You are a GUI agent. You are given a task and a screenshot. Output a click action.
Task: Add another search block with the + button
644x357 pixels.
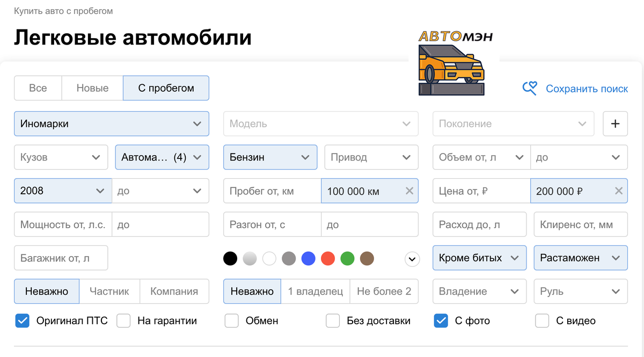pyautogui.click(x=615, y=123)
